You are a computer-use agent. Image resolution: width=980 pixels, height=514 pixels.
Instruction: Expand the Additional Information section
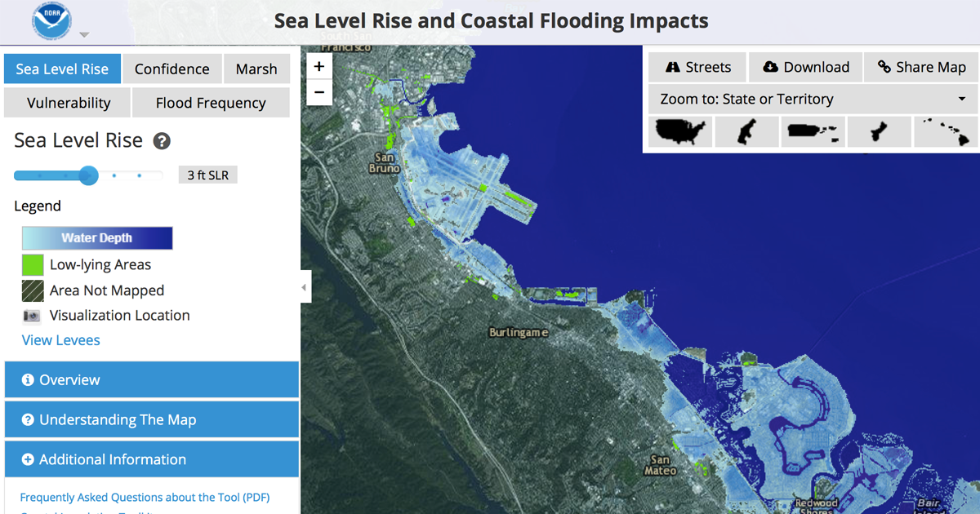(x=152, y=459)
